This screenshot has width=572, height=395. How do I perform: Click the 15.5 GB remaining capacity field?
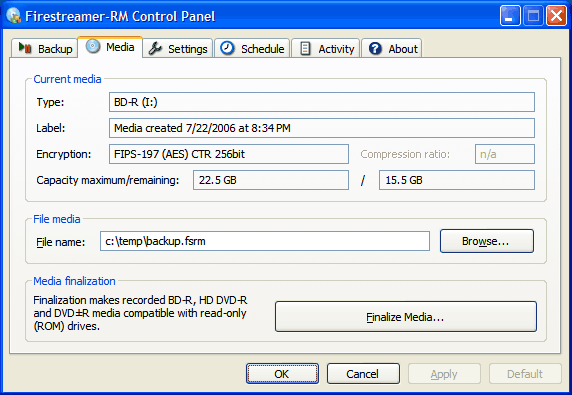pyautogui.click(x=457, y=180)
